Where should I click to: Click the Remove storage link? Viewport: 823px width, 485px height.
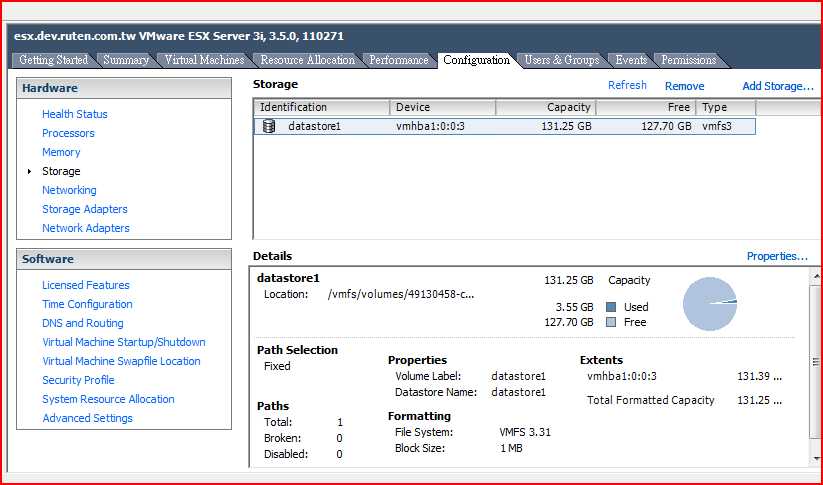point(684,86)
